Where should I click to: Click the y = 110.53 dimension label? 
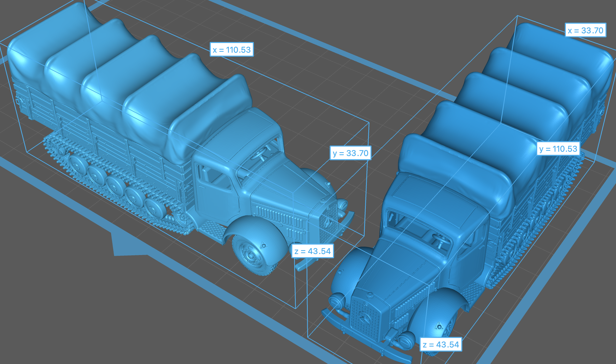558,149
